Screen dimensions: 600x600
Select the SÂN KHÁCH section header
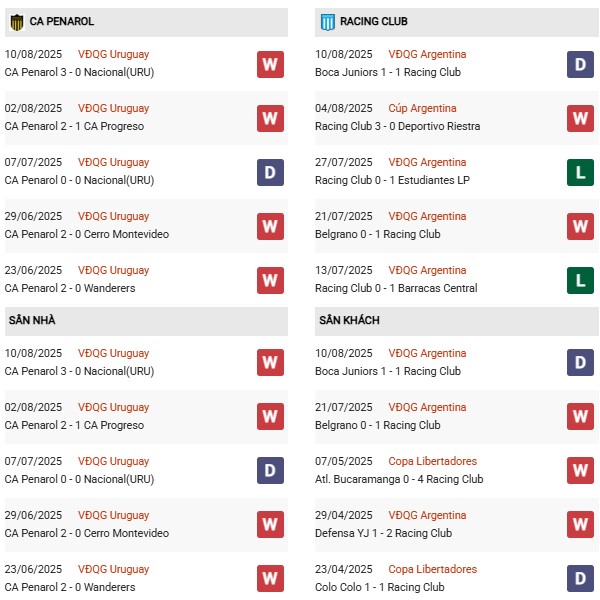[349, 320]
